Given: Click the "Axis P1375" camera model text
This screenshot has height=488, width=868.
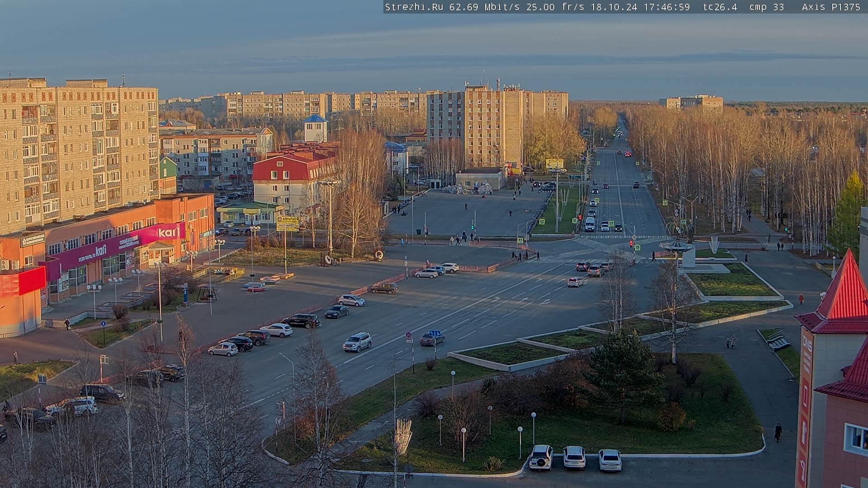Looking at the screenshot, I should click(831, 7).
